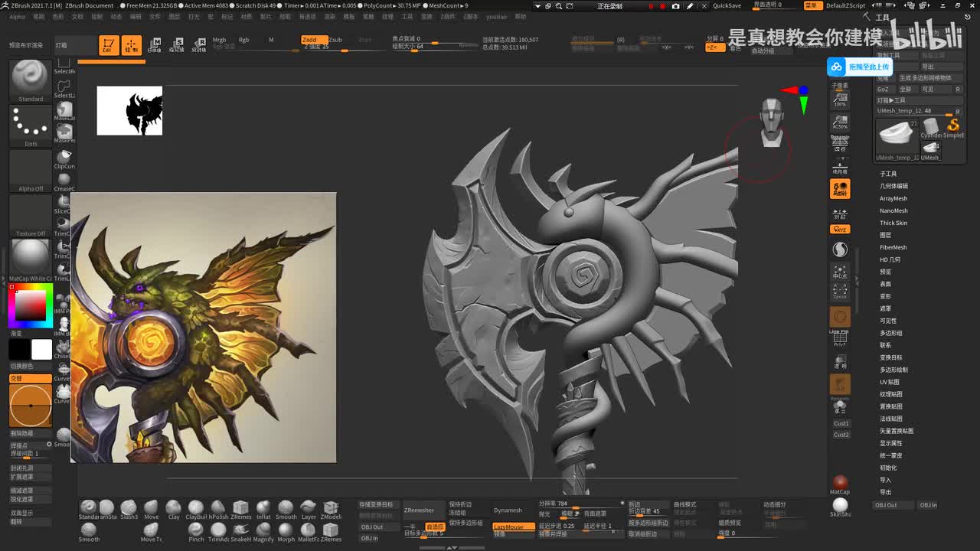
Task: Pick the Layer brush in bottom shelf
Action: (x=309, y=510)
